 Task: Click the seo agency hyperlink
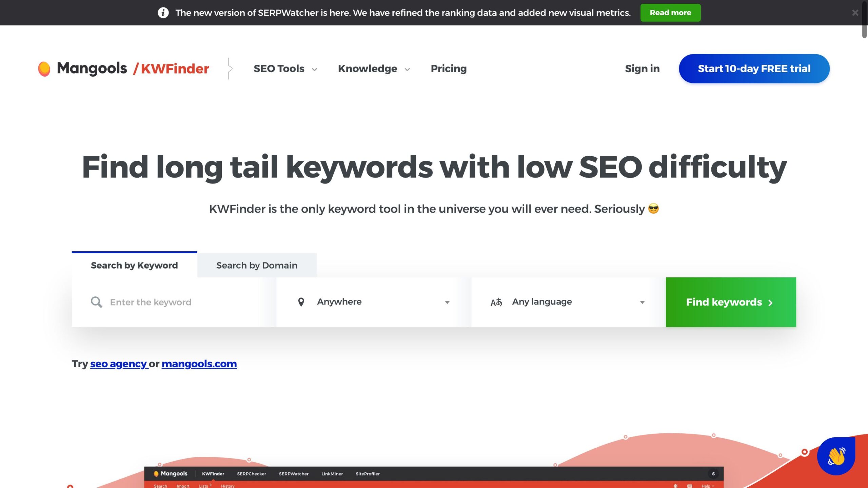(118, 363)
